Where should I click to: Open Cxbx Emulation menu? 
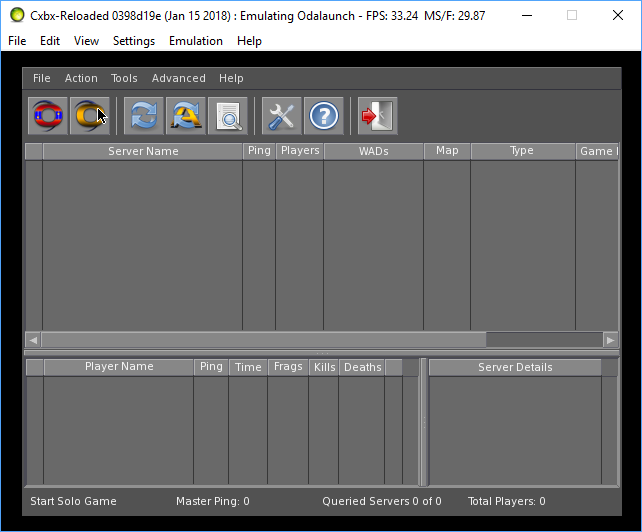196,41
